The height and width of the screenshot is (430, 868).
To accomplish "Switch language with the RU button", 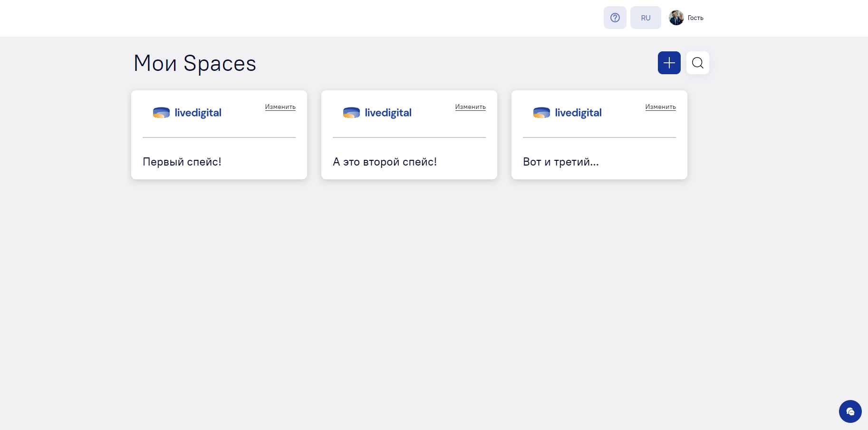I will [646, 18].
